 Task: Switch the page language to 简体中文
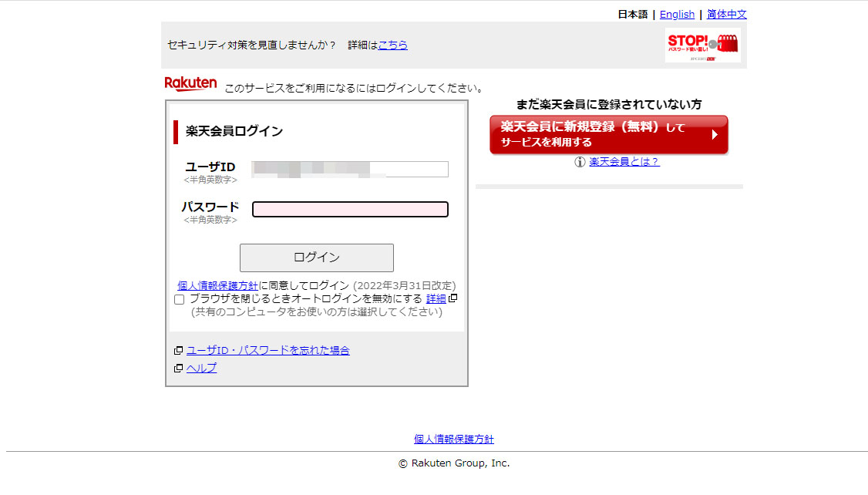(726, 14)
